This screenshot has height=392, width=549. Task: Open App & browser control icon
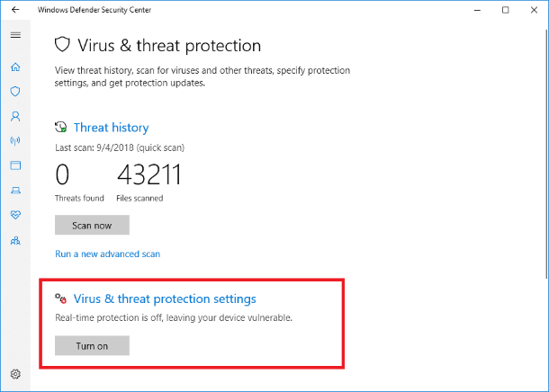tap(15, 165)
